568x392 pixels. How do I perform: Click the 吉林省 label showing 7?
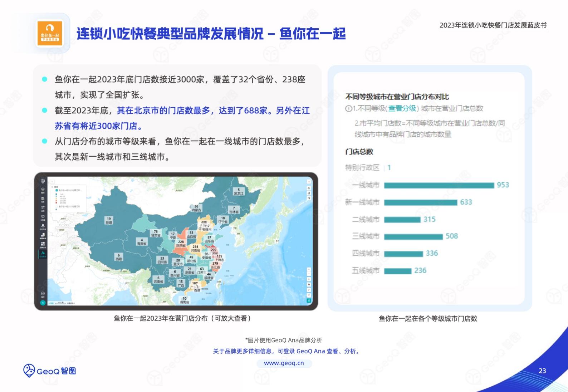(234, 210)
